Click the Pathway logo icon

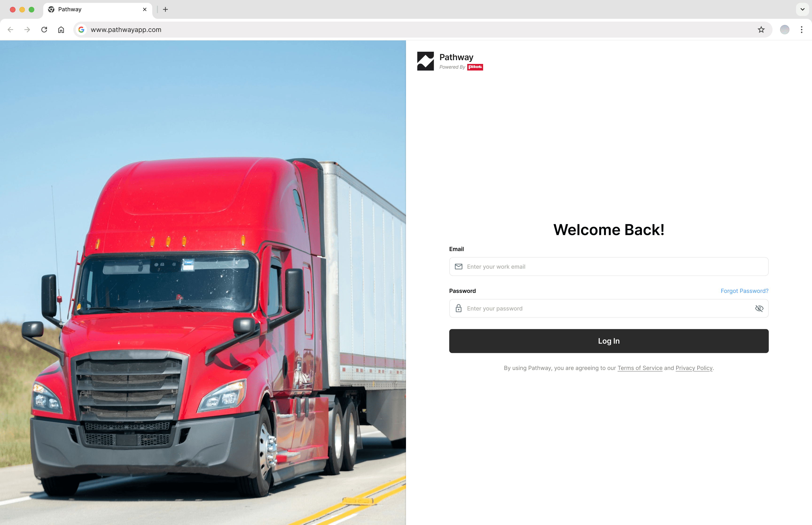tap(425, 61)
